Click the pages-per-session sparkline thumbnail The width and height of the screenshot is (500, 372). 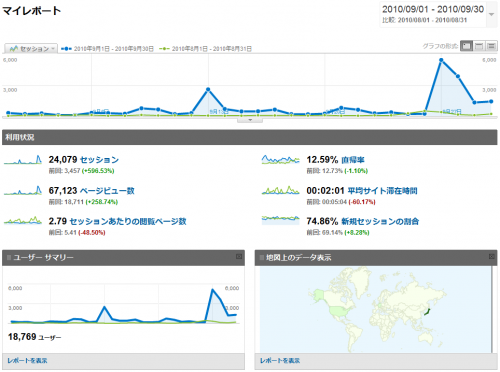pos(23,221)
